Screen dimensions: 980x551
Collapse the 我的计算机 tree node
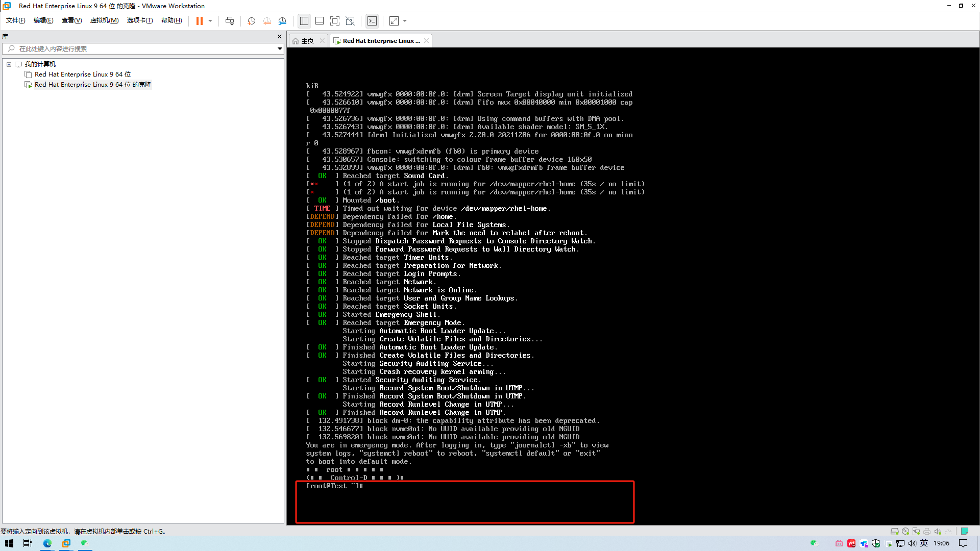point(9,64)
